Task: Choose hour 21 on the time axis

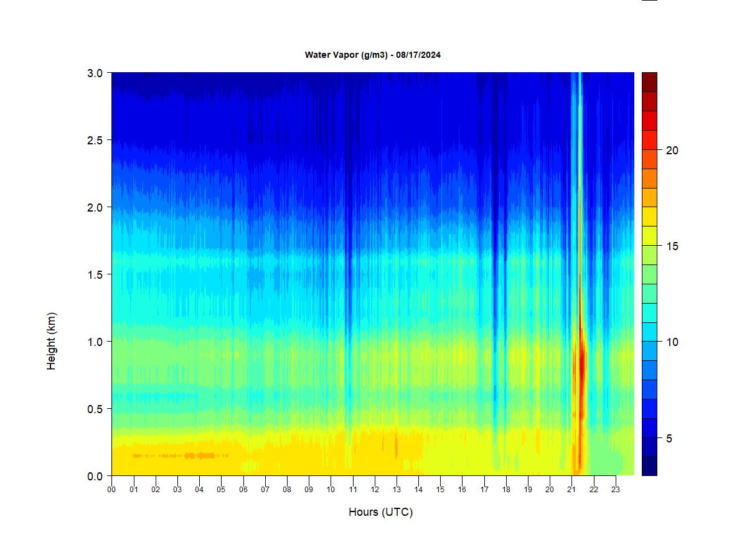Action: 571,490
